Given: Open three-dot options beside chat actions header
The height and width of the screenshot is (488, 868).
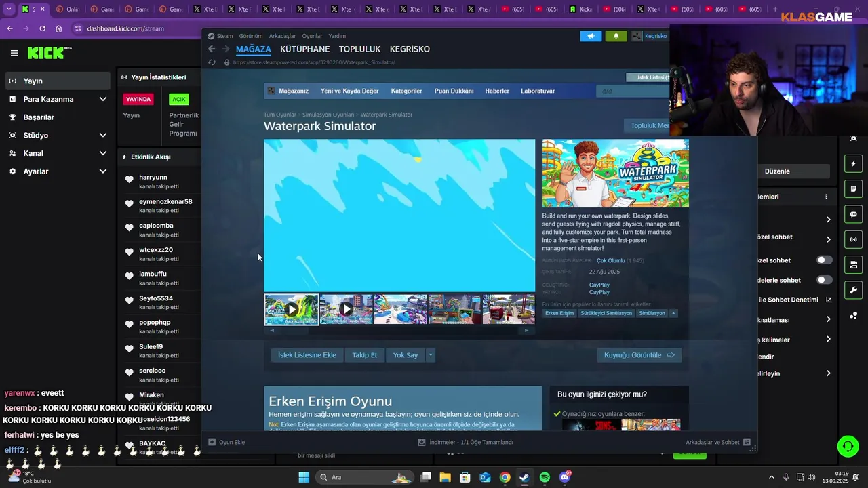Looking at the screenshot, I should coord(826,197).
